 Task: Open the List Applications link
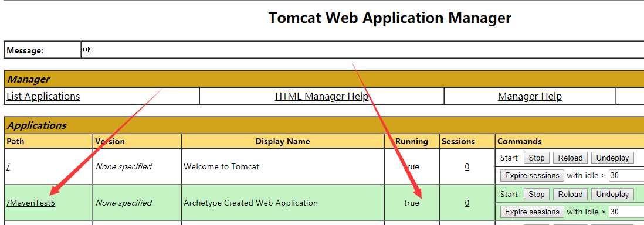point(43,96)
